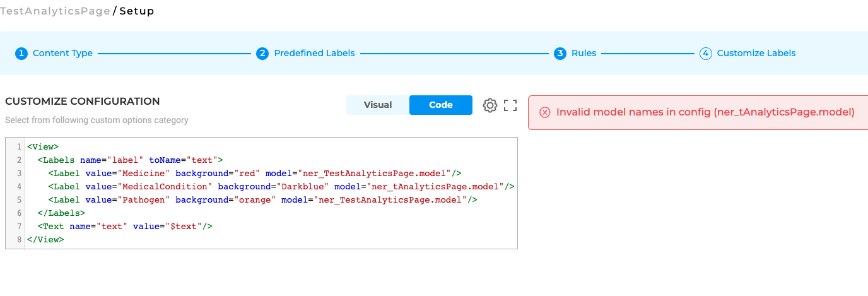
Task: Go to Rules step
Action: point(584,54)
